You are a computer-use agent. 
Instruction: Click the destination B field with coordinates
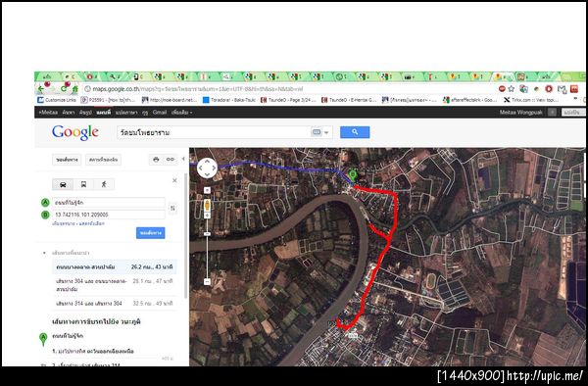click(109, 215)
